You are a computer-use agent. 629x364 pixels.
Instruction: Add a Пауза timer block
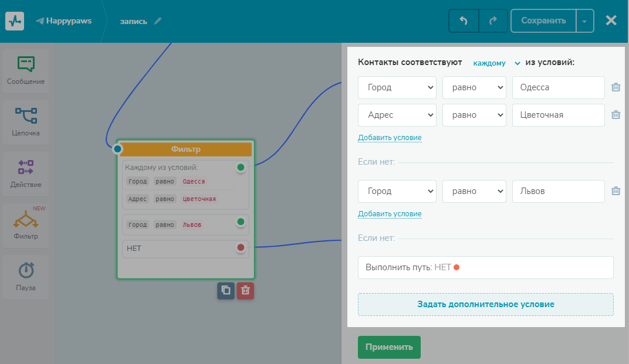coord(26,277)
